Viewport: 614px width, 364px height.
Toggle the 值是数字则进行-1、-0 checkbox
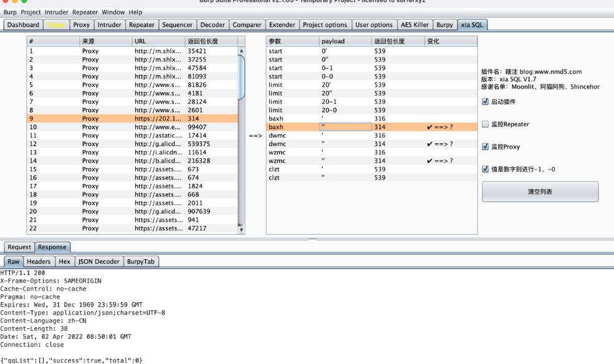486,169
